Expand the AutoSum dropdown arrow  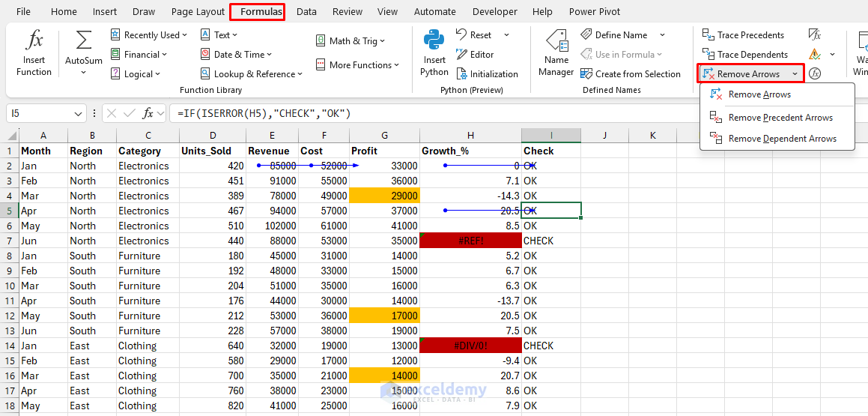tap(84, 73)
